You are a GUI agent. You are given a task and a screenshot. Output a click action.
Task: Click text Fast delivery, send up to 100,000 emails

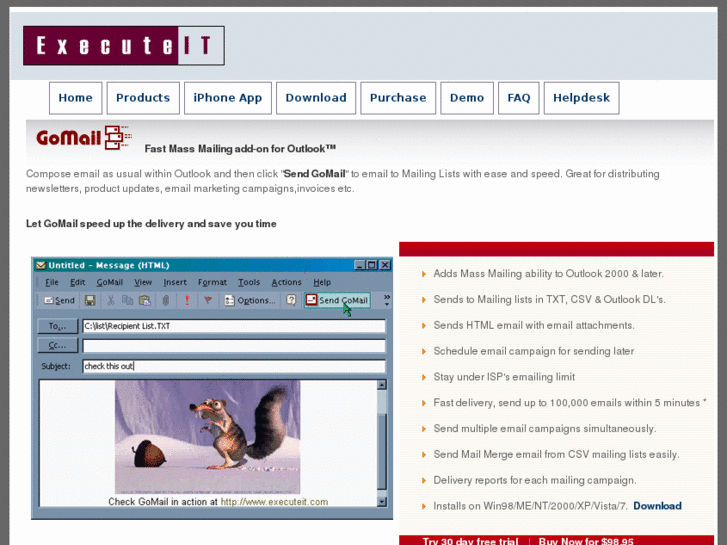569,403
